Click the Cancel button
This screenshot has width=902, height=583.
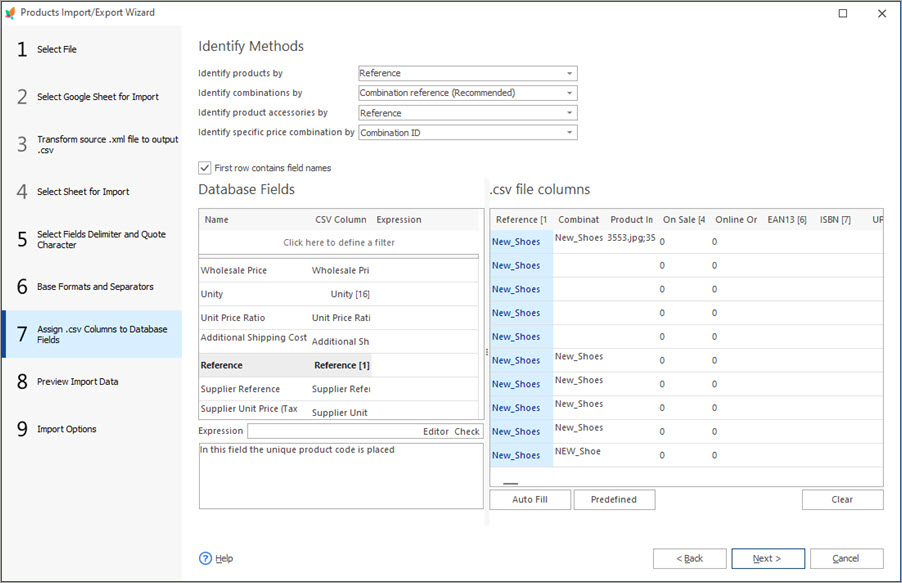tap(846, 558)
